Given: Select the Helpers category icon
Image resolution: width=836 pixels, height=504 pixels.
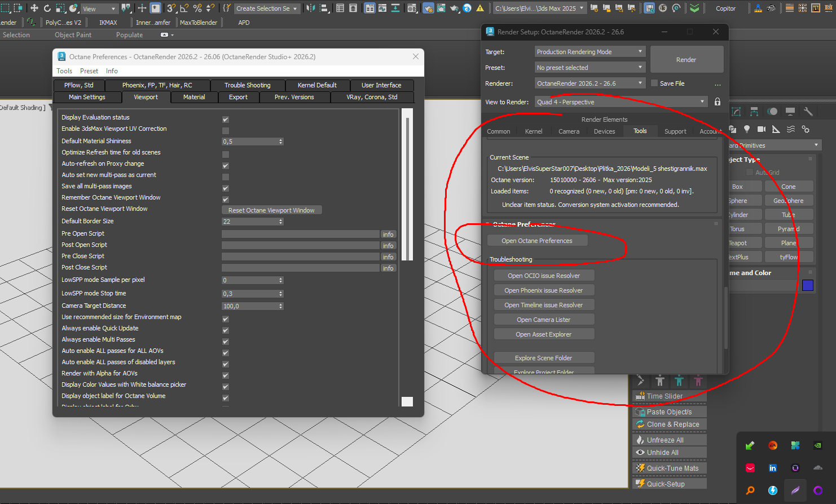Looking at the screenshot, I should [x=776, y=129].
